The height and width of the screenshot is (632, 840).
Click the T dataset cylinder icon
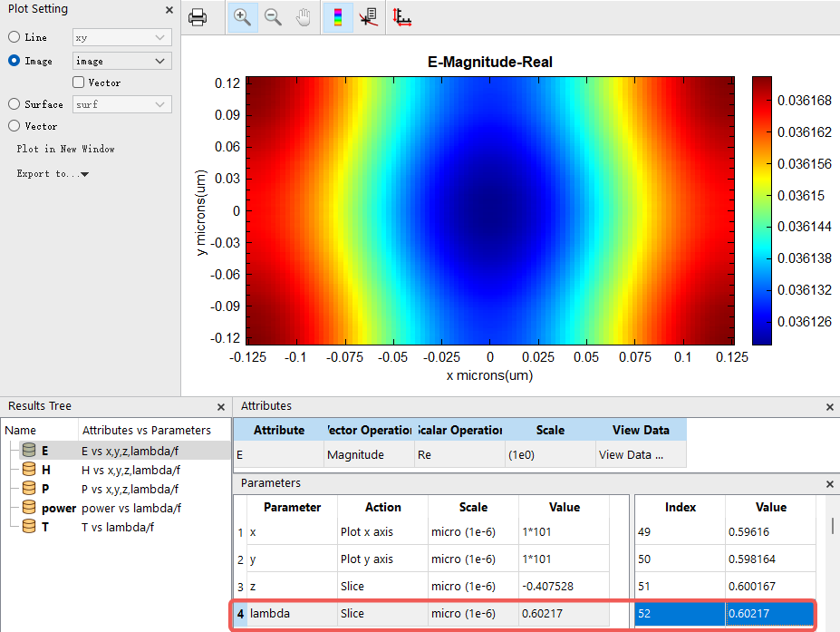29,527
